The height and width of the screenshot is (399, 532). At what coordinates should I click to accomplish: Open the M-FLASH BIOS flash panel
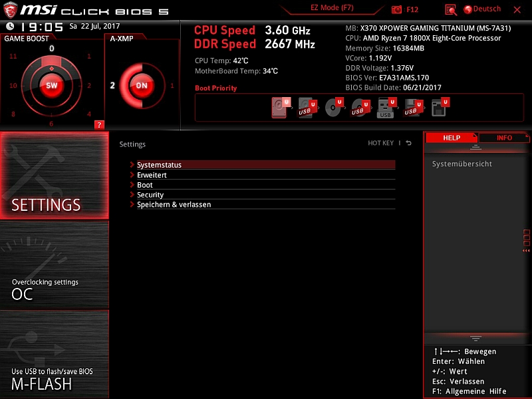(55, 354)
